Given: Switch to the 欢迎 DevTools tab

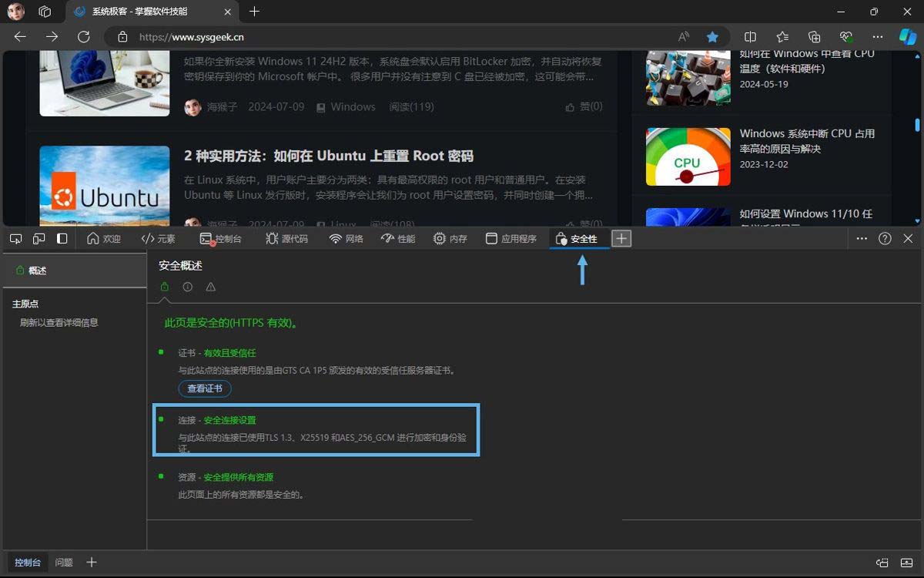Looking at the screenshot, I should pos(104,239).
